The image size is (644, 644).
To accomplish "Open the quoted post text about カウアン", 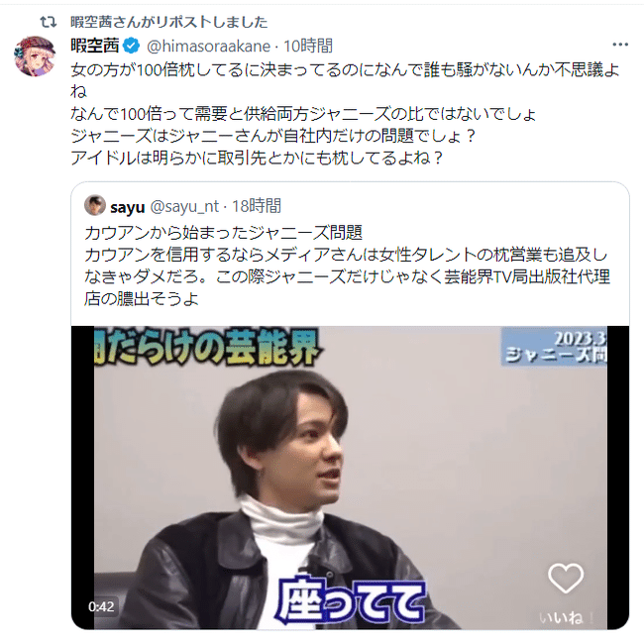I will (x=347, y=266).
